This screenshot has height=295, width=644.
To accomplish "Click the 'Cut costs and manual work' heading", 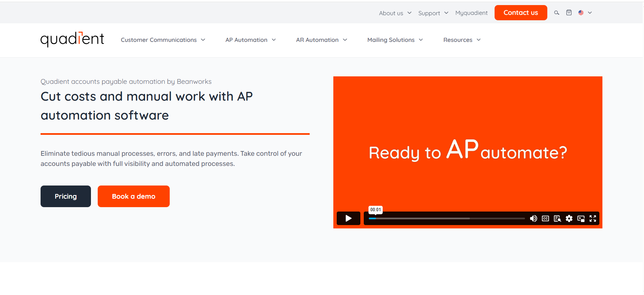I will [146, 106].
